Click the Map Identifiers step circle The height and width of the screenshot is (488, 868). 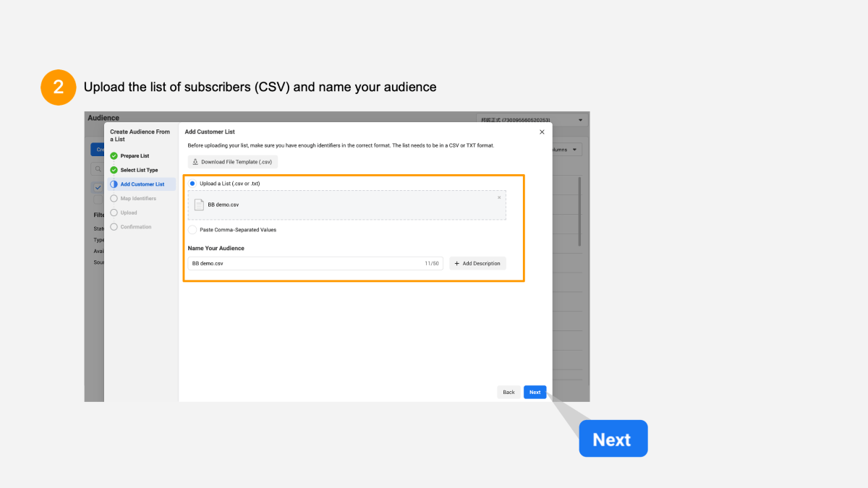[x=114, y=197]
